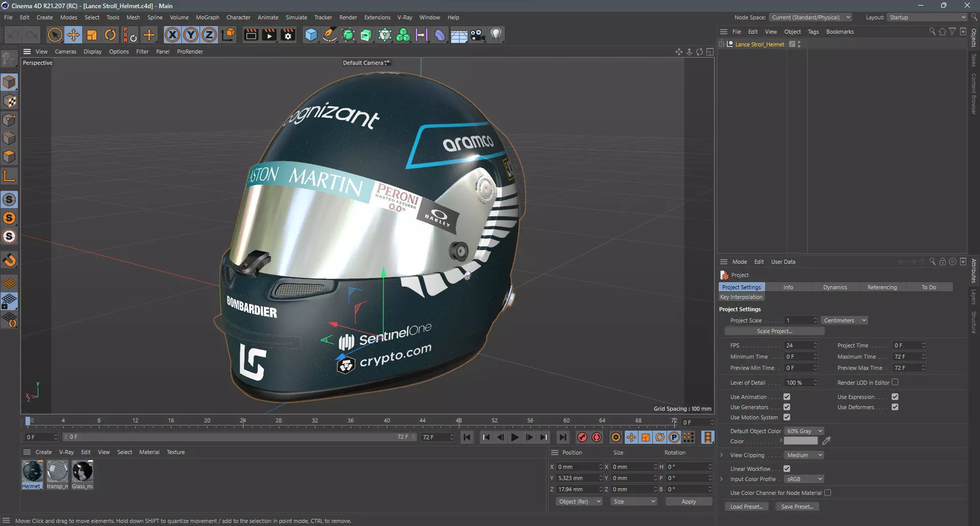Click the project Color swatch
This screenshot has width=980, height=526.
800,441
